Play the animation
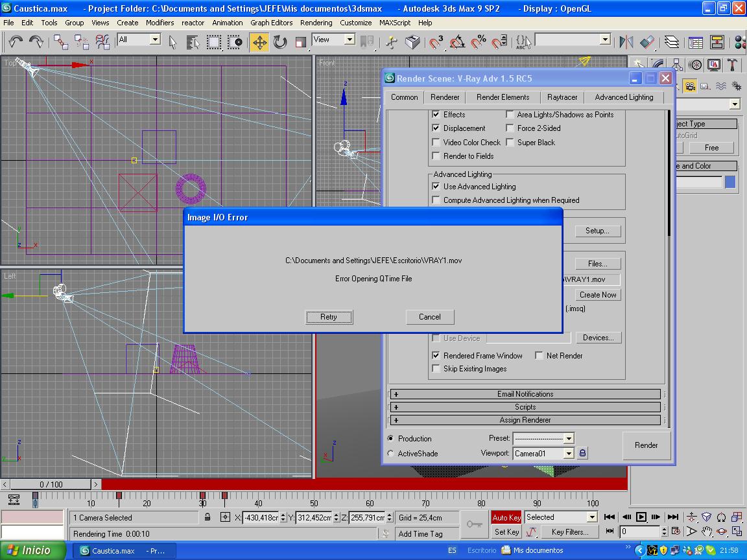Image resolution: width=747 pixels, height=560 pixels. 641,517
